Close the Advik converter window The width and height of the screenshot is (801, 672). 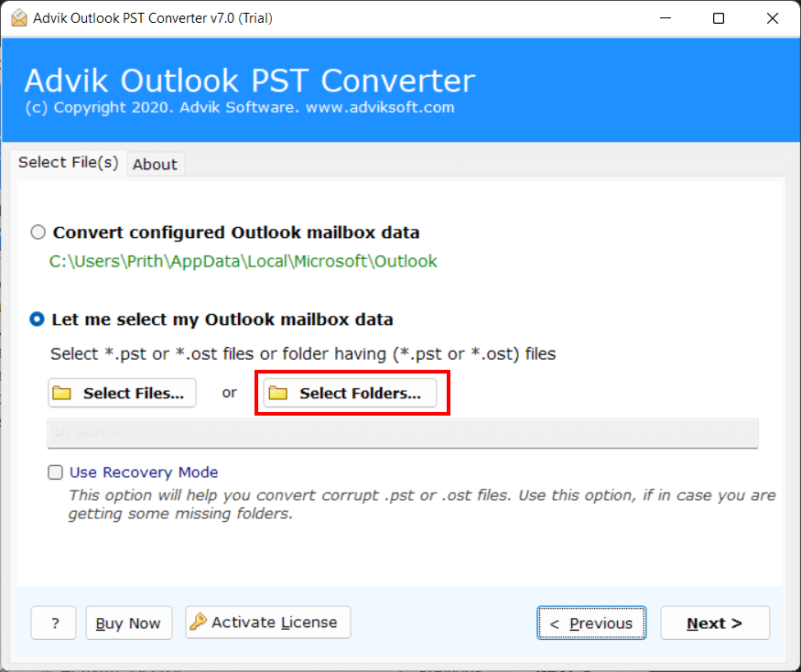[773, 18]
